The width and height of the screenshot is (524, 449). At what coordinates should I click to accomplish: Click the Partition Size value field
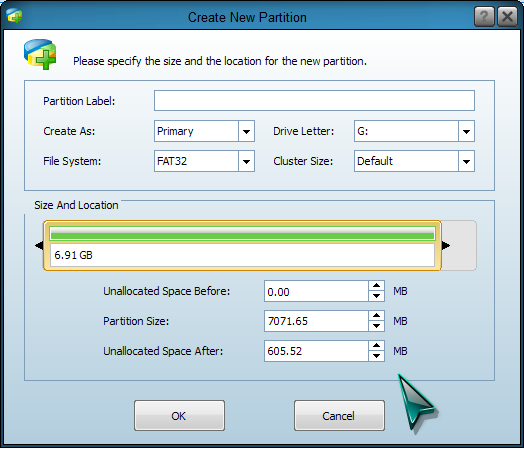[x=316, y=321]
